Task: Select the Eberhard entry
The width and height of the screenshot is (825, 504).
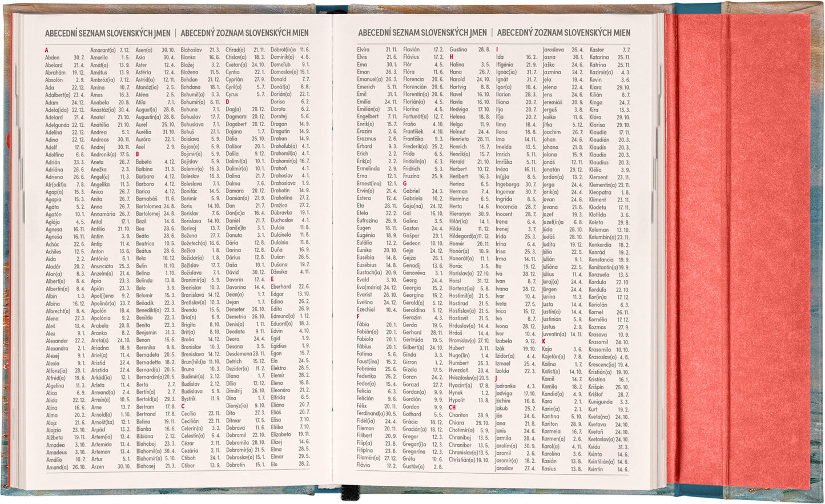Action: pyautogui.click(x=281, y=287)
